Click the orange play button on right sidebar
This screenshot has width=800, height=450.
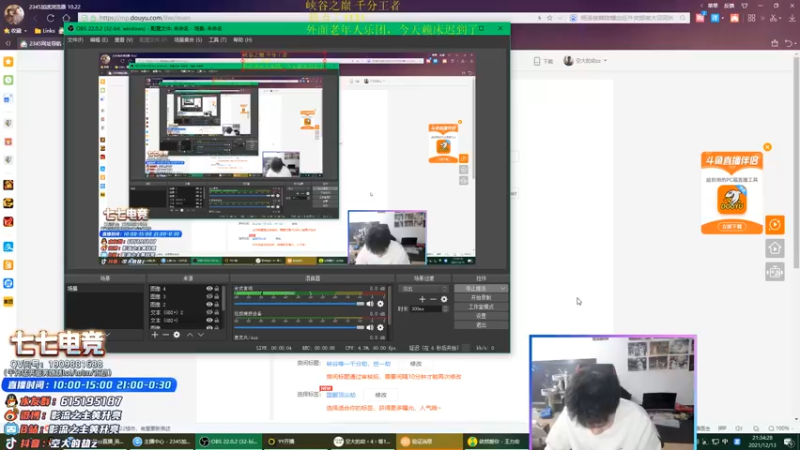coord(774,224)
